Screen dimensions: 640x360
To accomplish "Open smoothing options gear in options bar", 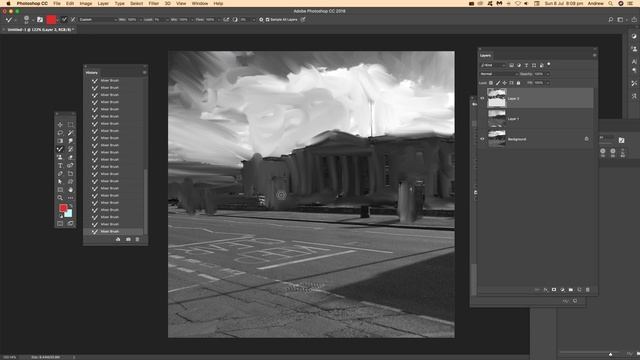I will tap(261, 20).
